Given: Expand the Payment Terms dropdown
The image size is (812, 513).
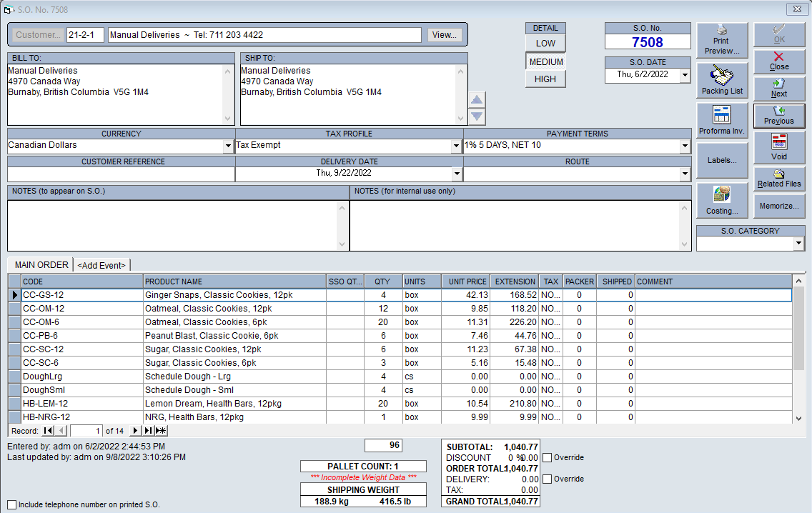Looking at the screenshot, I should tap(685, 146).
